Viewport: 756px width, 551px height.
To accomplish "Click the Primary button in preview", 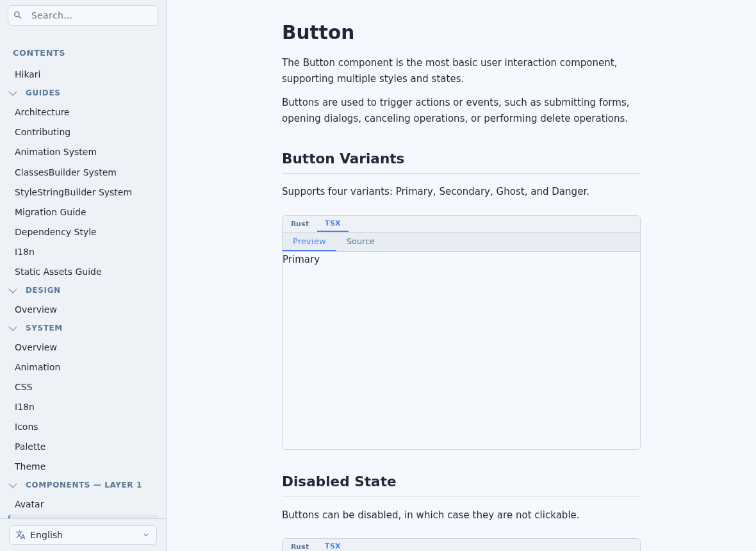I will [301, 259].
